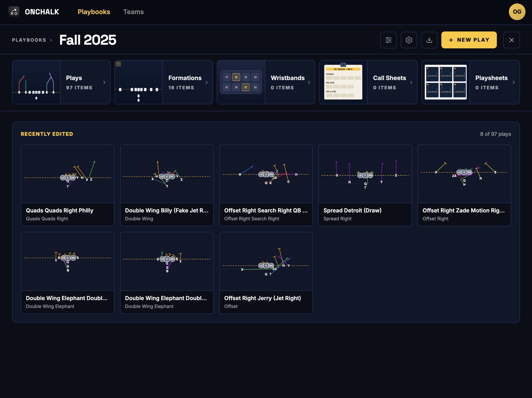532x398 pixels.
Task: Open Offset Right Search Right QB diagram
Action: coord(266,174)
